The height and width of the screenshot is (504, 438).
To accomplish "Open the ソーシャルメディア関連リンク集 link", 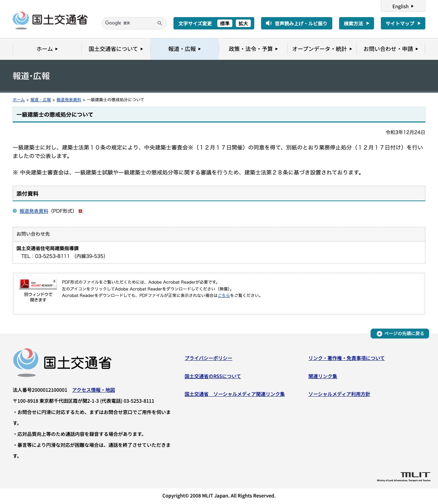I will [x=235, y=394].
